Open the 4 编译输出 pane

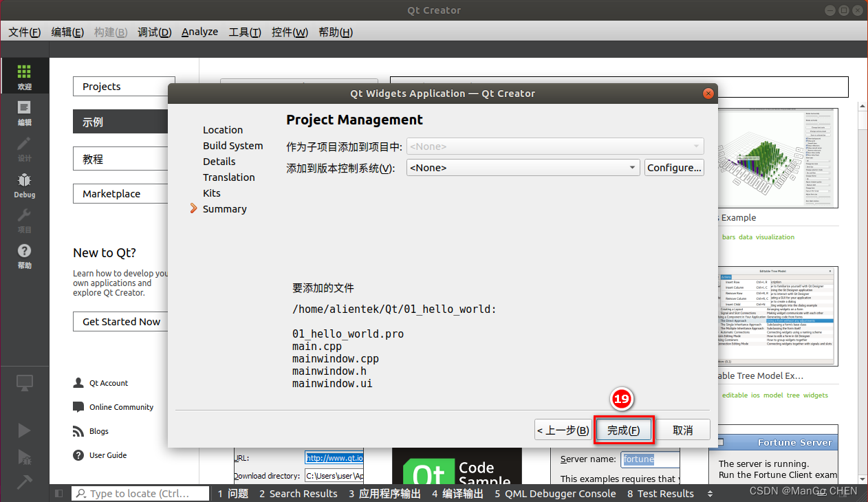pyautogui.click(x=458, y=493)
